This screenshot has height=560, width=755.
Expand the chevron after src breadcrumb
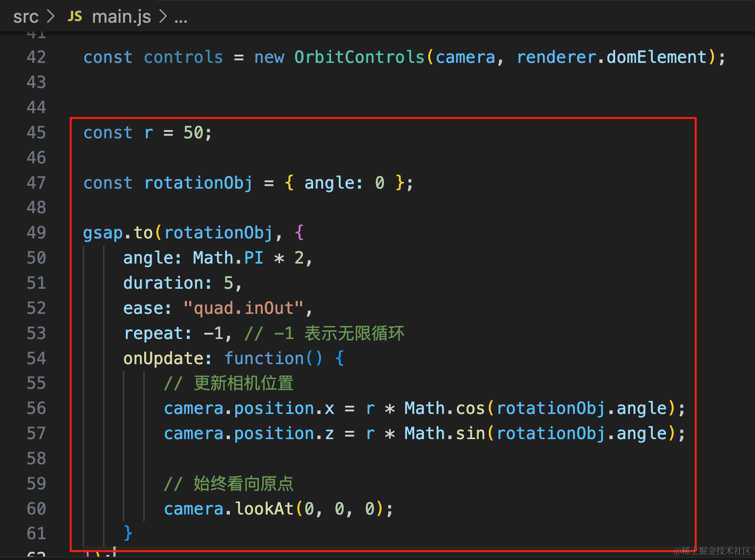tap(51, 16)
